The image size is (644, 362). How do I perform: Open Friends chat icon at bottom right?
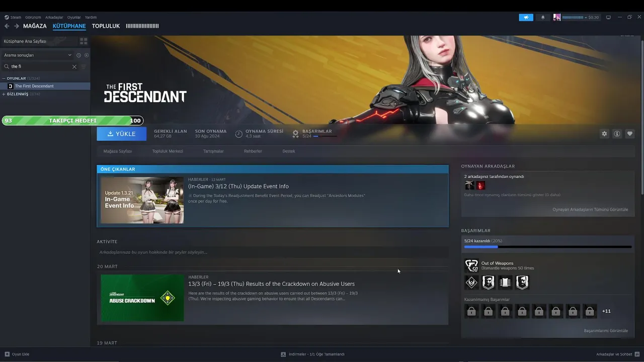[x=636, y=354]
